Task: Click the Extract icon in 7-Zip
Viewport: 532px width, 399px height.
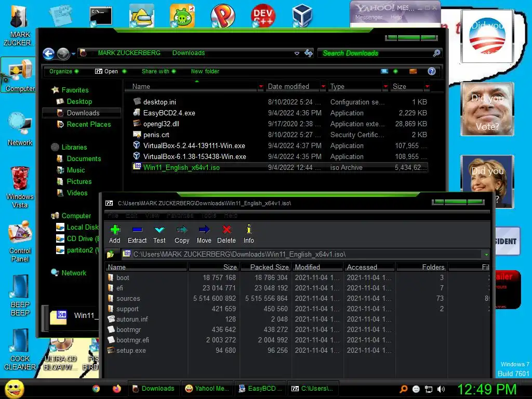Action: 137,230
